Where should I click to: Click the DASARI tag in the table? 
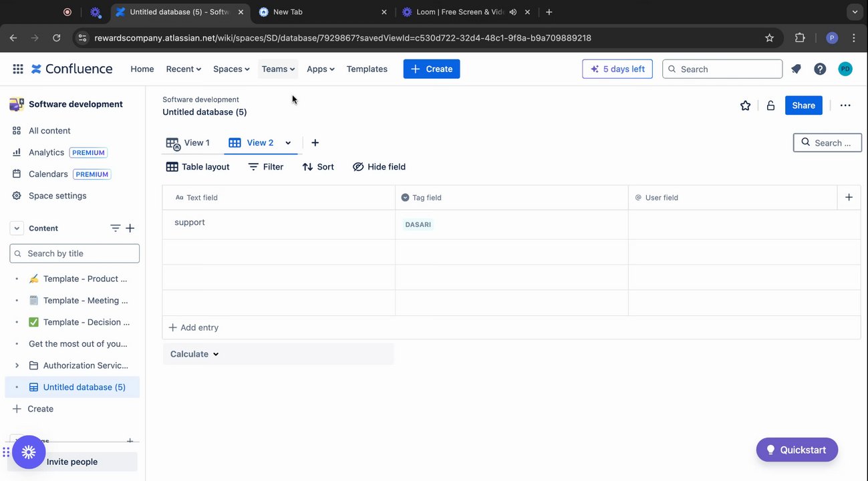pos(418,224)
